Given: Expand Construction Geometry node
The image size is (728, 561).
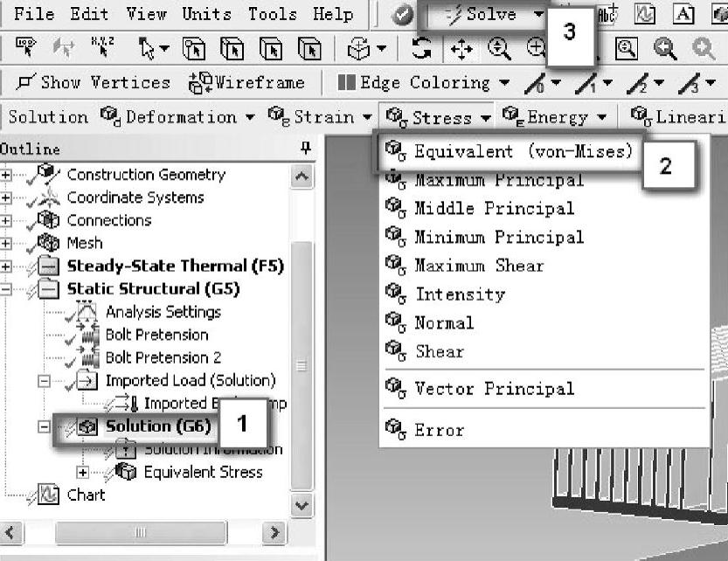Looking at the screenshot, I should pos(5,175).
